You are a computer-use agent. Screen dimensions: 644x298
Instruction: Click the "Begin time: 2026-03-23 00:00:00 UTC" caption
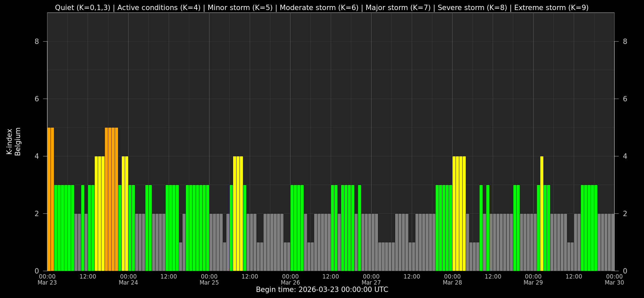coord(322,290)
